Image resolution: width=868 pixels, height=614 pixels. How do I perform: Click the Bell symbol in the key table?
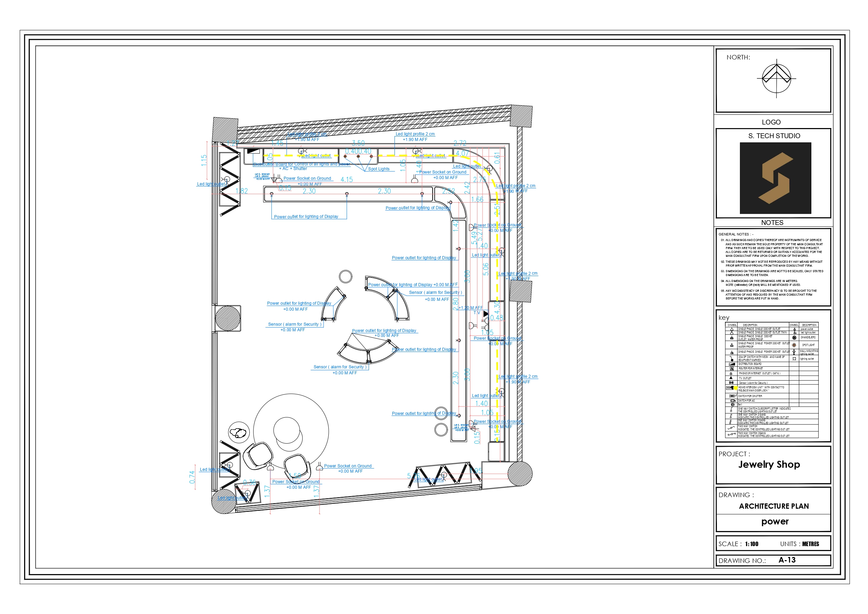pyautogui.click(x=733, y=405)
